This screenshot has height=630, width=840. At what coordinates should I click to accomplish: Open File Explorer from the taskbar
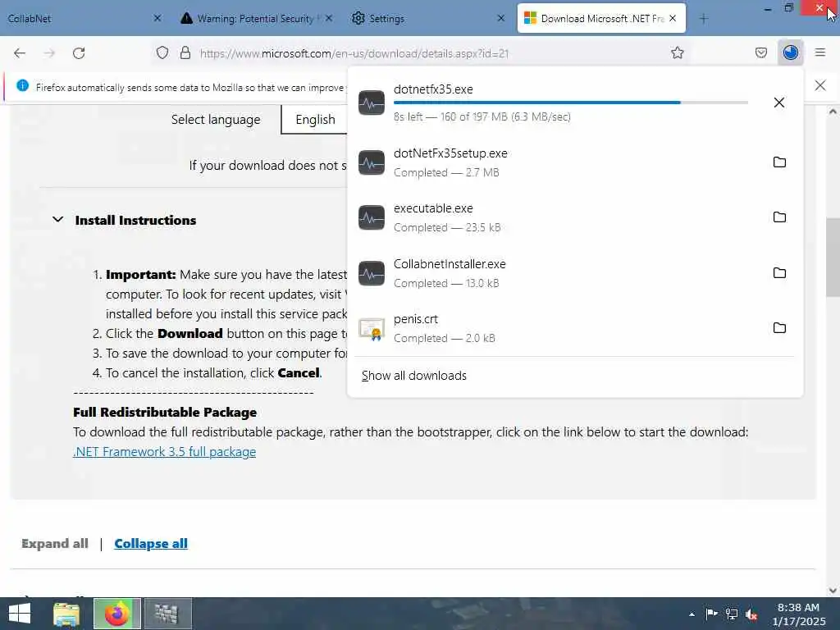point(66,614)
